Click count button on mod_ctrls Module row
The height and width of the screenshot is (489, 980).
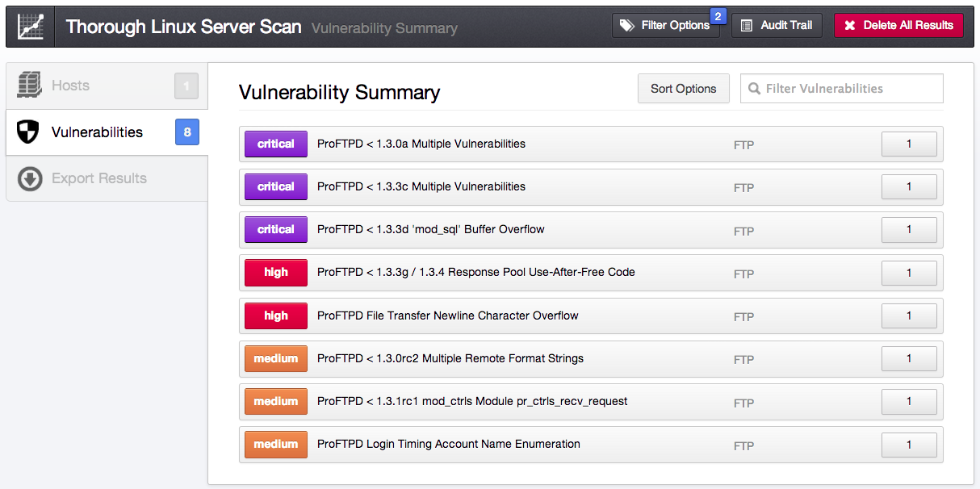click(909, 401)
